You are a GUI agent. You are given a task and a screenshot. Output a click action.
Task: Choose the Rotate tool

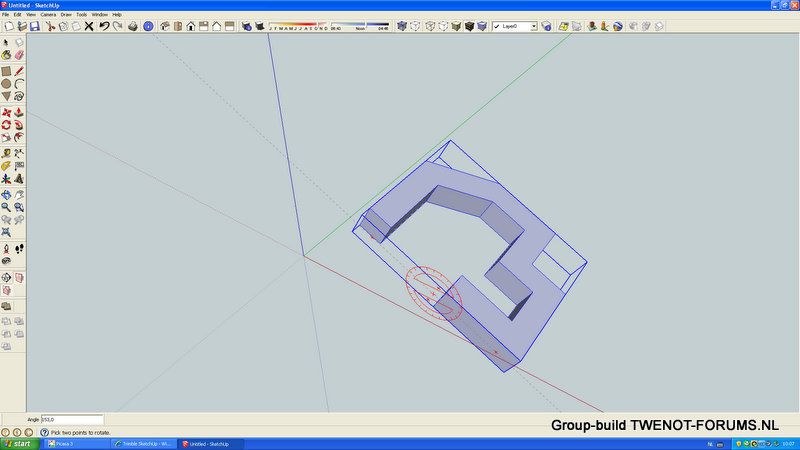[x=6, y=125]
